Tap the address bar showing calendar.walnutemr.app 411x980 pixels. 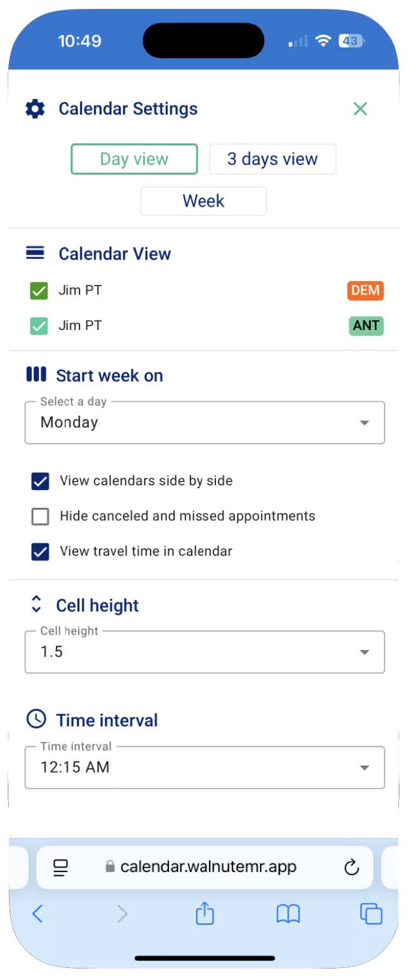[x=210, y=867]
